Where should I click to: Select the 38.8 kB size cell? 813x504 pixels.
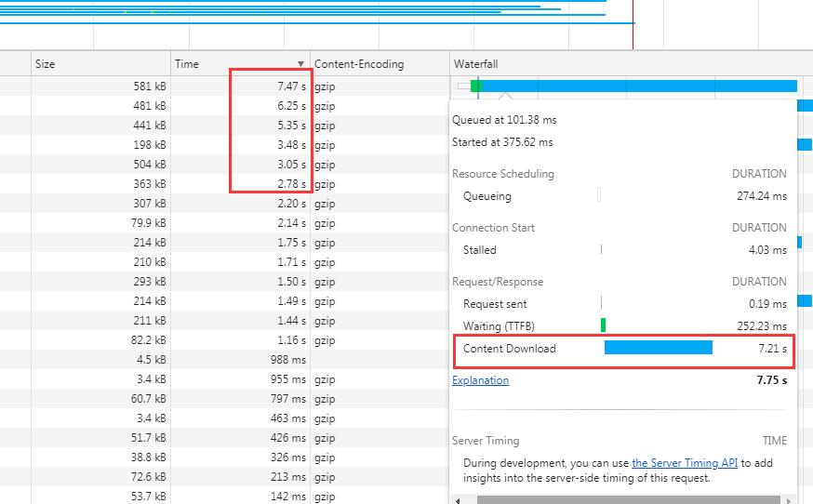coord(100,458)
